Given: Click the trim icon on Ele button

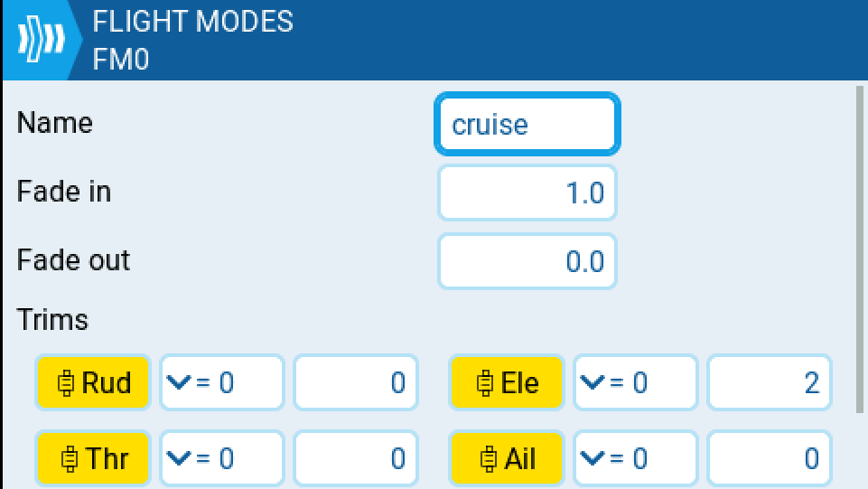Looking at the screenshot, I should pyautogui.click(x=486, y=383).
